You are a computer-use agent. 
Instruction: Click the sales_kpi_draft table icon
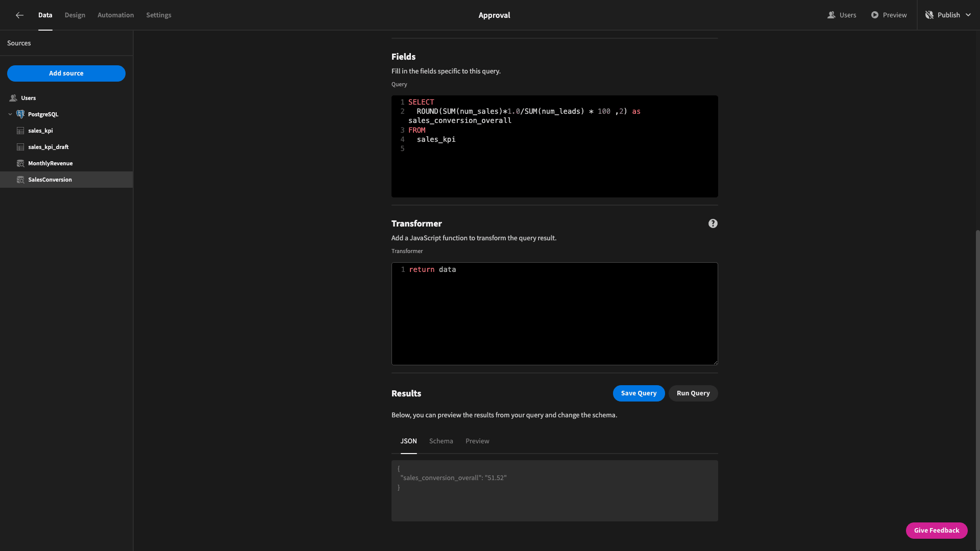point(20,147)
